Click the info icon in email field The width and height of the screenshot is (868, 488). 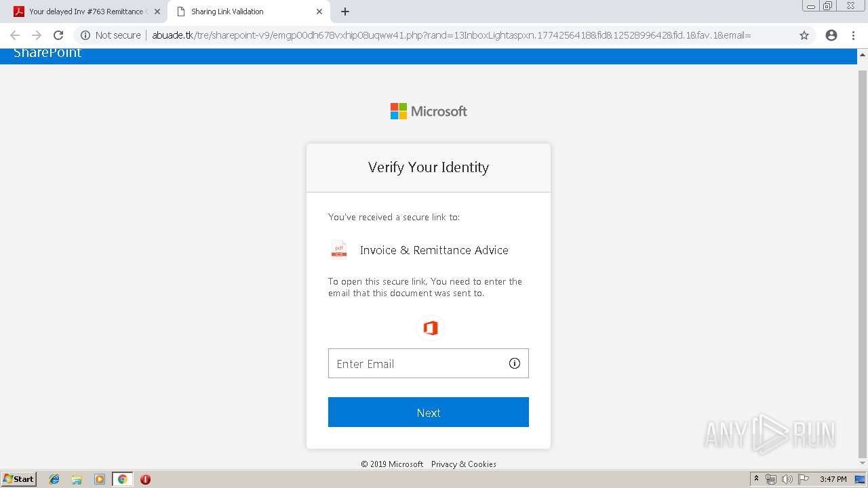(515, 363)
